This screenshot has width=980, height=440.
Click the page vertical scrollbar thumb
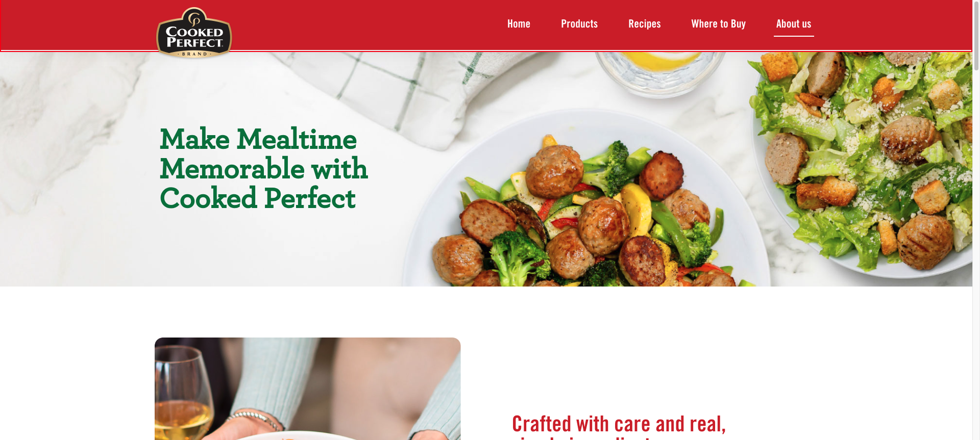(x=976, y=36)
